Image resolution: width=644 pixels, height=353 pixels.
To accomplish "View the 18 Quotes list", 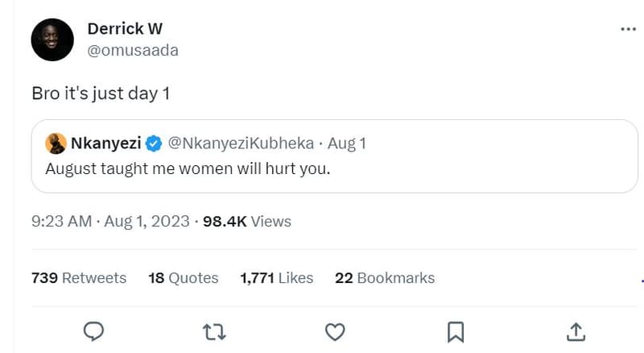I will tap(184, 278).
